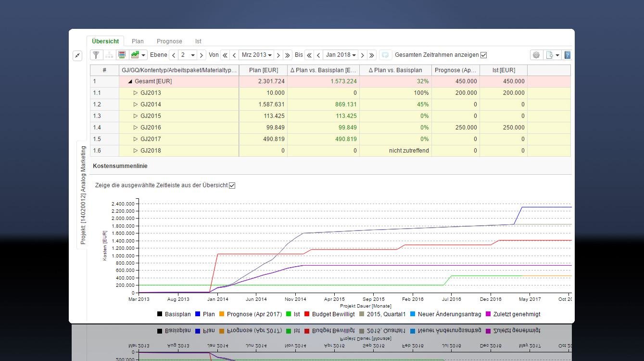Toggle the green Ist legend swatch
The height and width of the screenshot is (361, 644).
click(x=289, y=314)
